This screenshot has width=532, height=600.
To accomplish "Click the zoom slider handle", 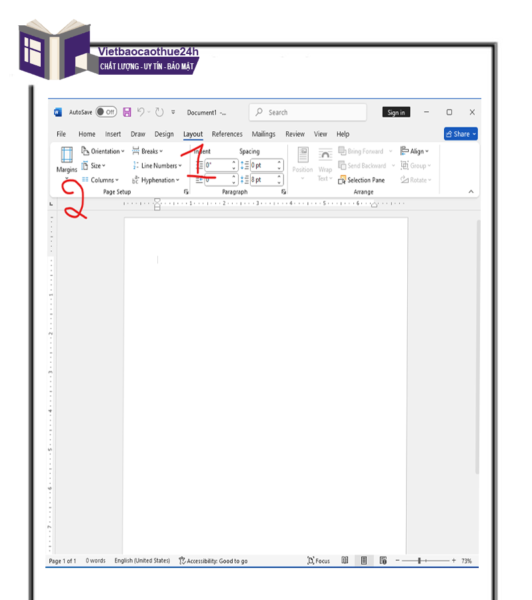I will pyautogui.click(x=419, y=561).
